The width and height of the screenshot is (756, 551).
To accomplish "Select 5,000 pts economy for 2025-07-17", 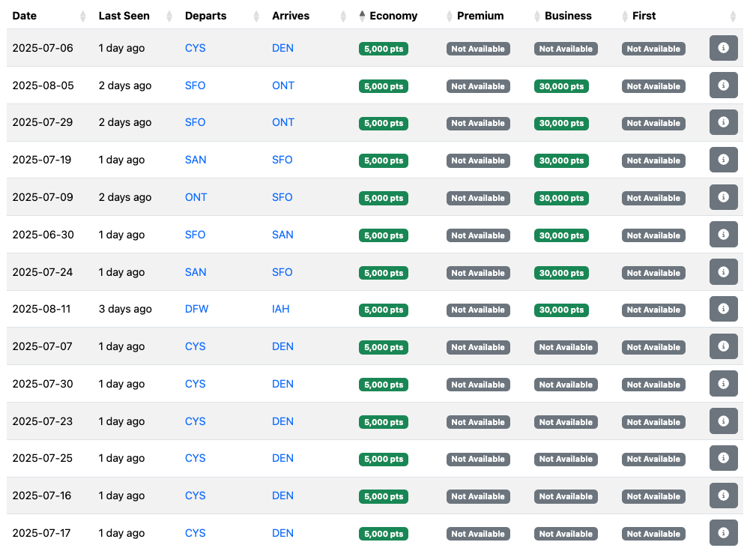I will pyautogui.click(x=384, y=534).
